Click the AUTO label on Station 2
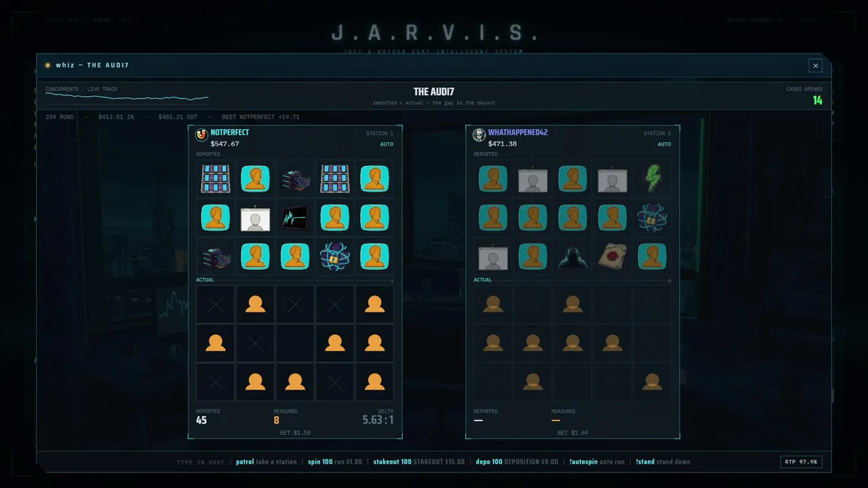 tap(665, 144)
